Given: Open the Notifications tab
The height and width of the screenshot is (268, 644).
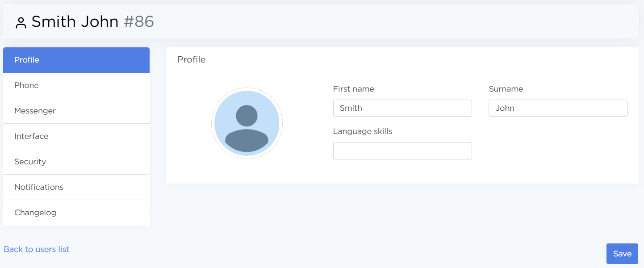Looking at the screenshot, I should coord(76,188).
